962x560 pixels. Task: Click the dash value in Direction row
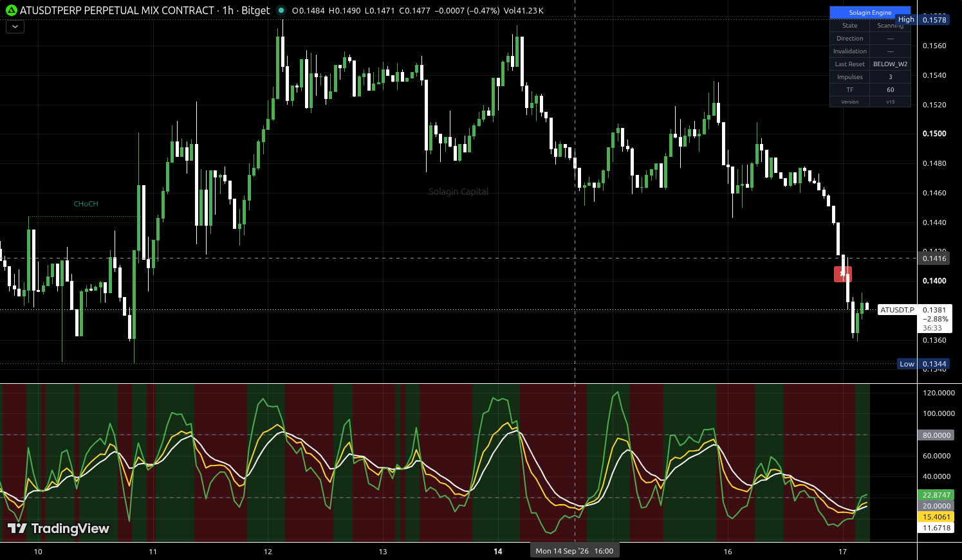point(890,39)
